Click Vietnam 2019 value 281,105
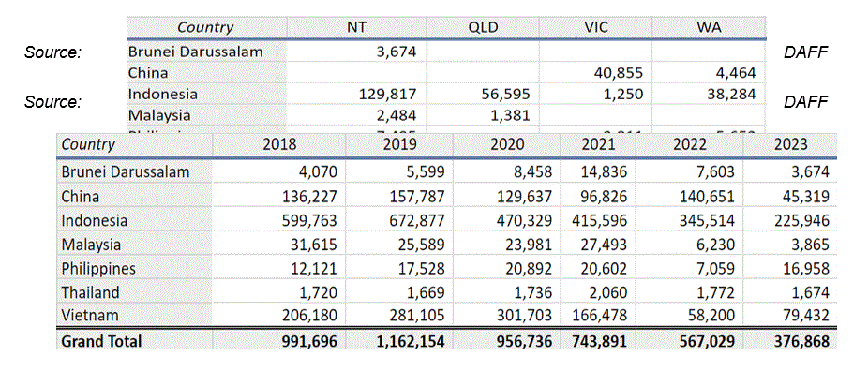 (x=417, y=316)
